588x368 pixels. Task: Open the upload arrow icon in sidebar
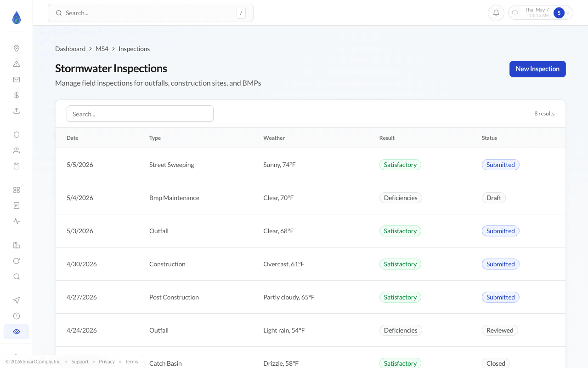[17, 111]
